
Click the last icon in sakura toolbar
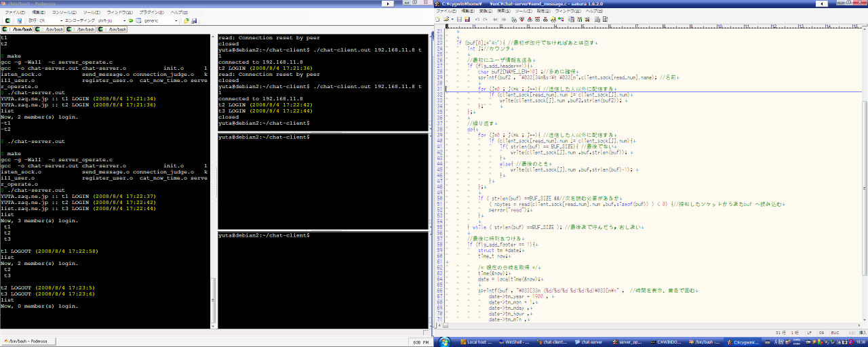click(x=605, y=20)
